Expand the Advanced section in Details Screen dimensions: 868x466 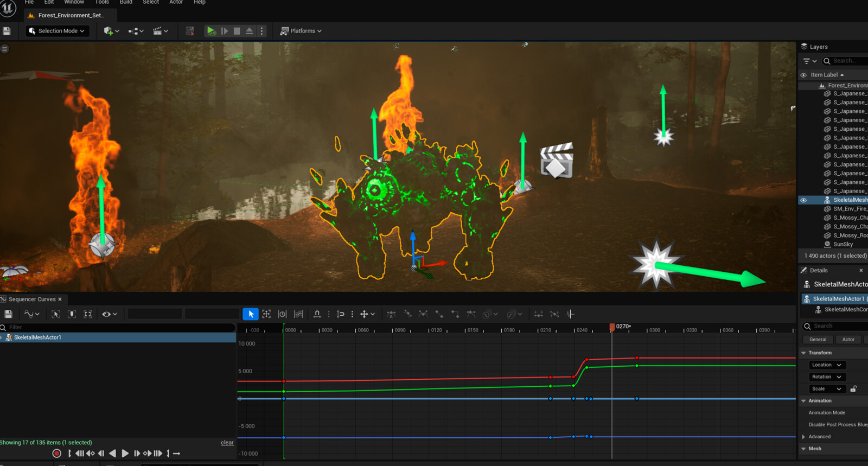[x=803, y=437]
